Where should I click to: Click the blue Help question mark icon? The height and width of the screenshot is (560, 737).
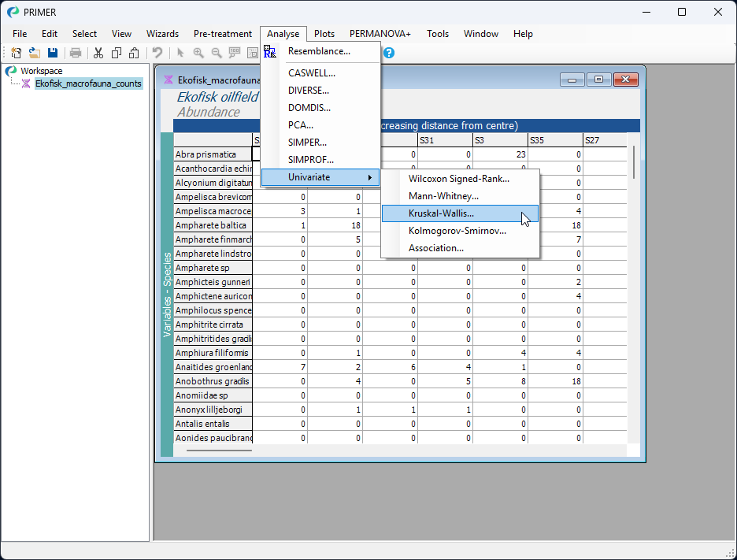[388, 52]
